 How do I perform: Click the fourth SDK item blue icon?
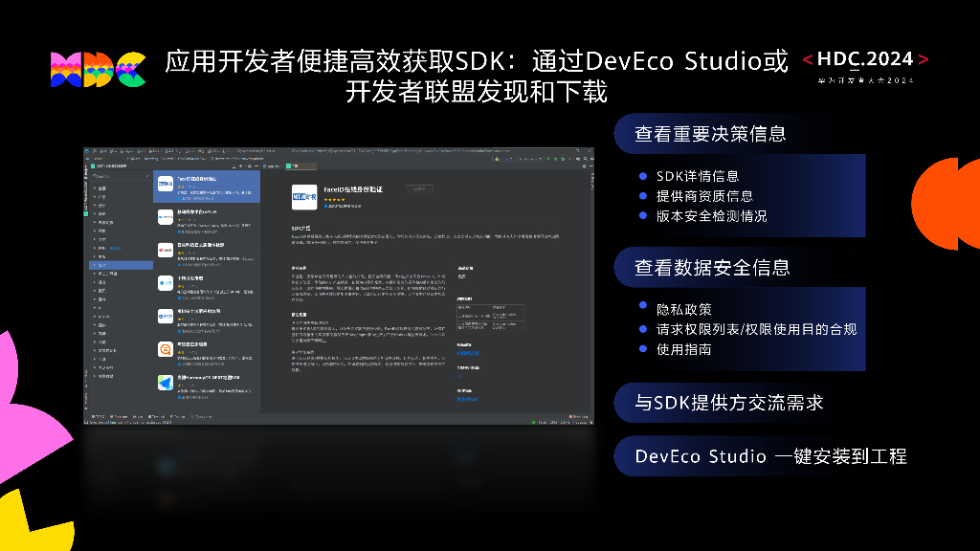tap(166, 283)
